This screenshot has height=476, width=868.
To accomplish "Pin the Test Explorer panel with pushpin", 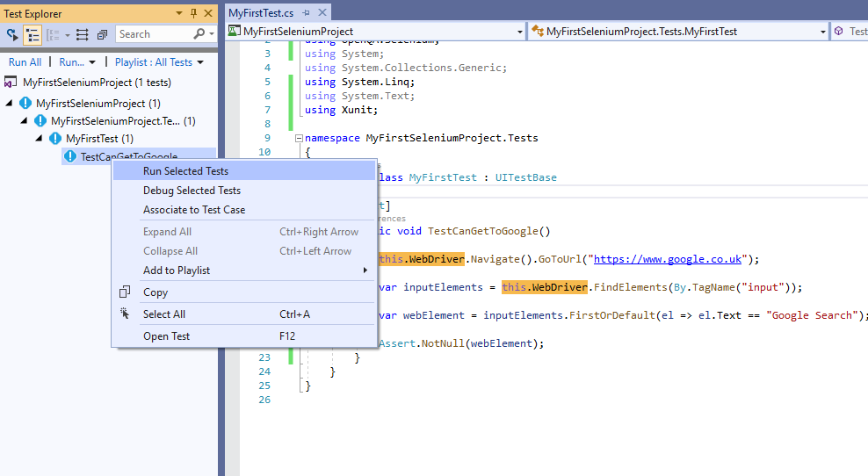I will [x=193, y=13].
